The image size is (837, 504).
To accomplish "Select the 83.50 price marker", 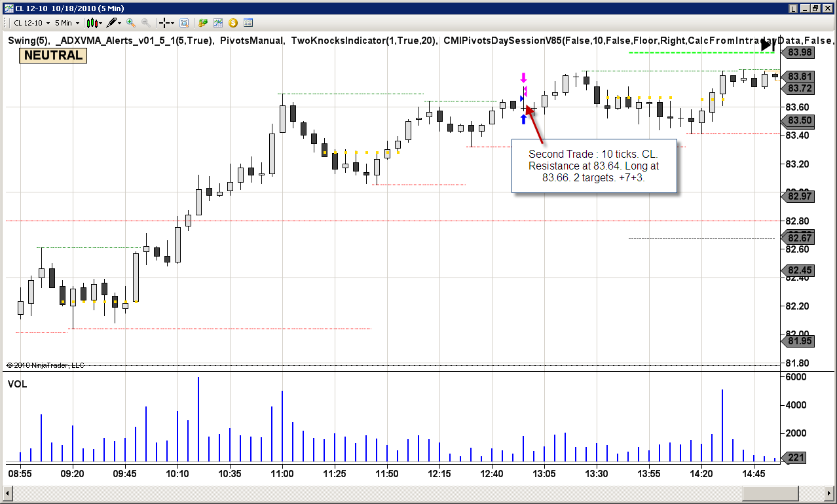I will [x=800, y=121].
